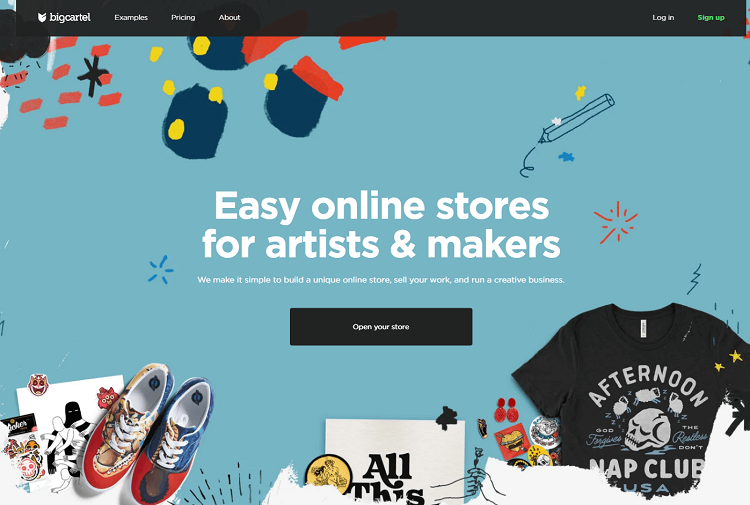The height and width of the screenshot is (505, 750).
Task: Click the green Sign up link
Action: click(x=711, y=18)
